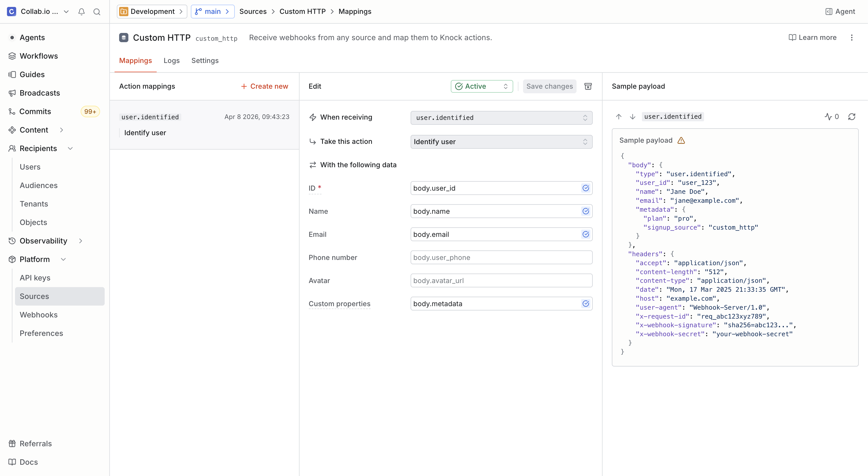
Task: Toggle the check icon in ID field
Action: tap(586, 188)
